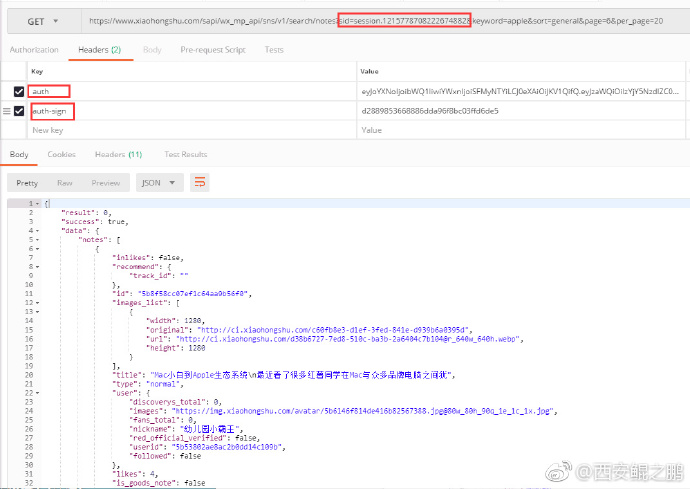Collapse the root object at line 1
The image size is (690, 489).
pyautogui.click(x=37, y=204)
